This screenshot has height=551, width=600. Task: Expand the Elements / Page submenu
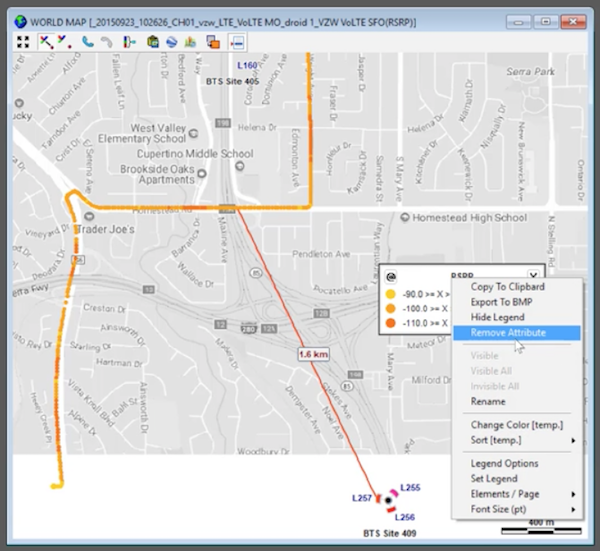click(x=517, y=494)
